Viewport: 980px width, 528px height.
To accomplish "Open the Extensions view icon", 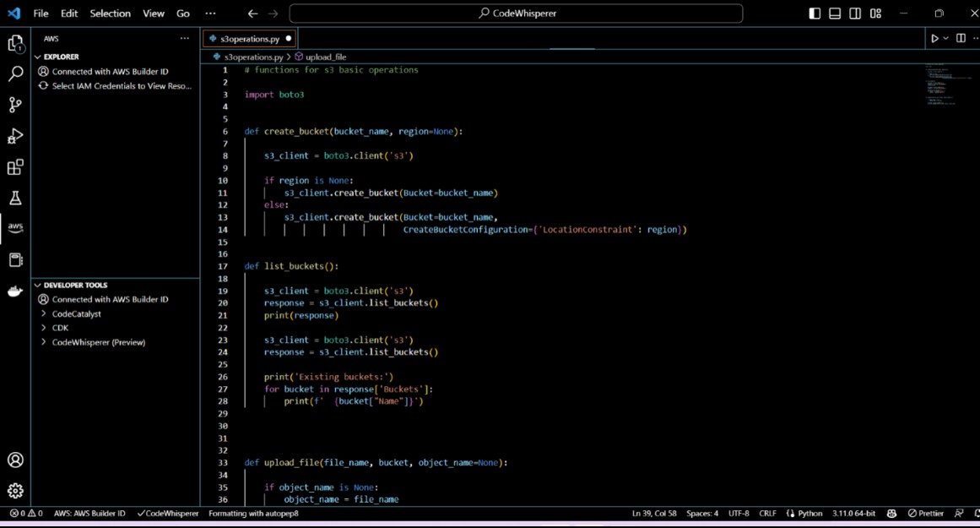I will point(15,167).
